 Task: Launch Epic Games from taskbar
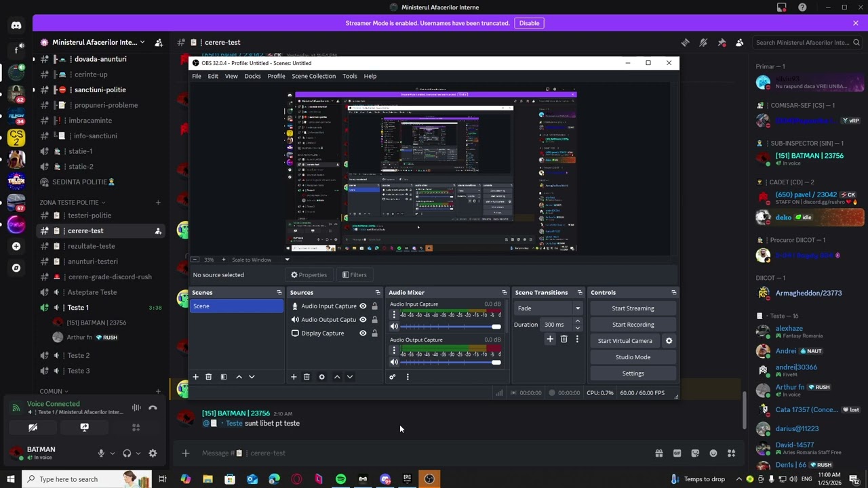(x=408, y=479)
